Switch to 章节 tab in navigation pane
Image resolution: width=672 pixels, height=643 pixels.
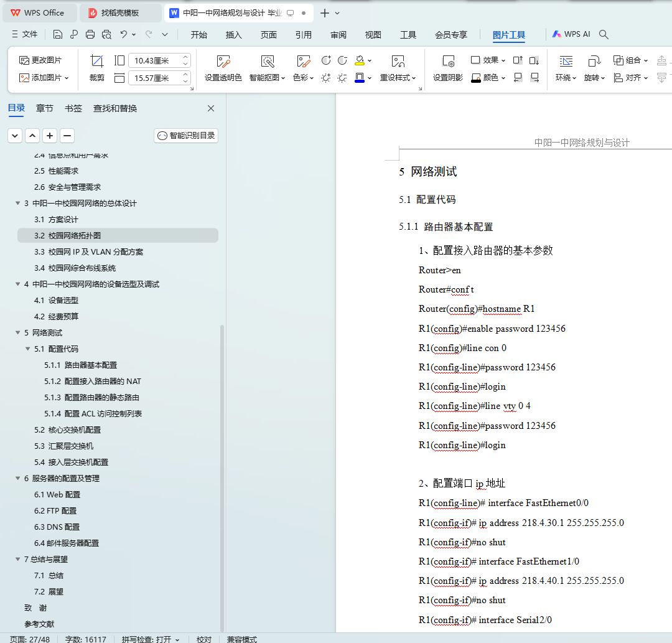[x=45, y=108]
